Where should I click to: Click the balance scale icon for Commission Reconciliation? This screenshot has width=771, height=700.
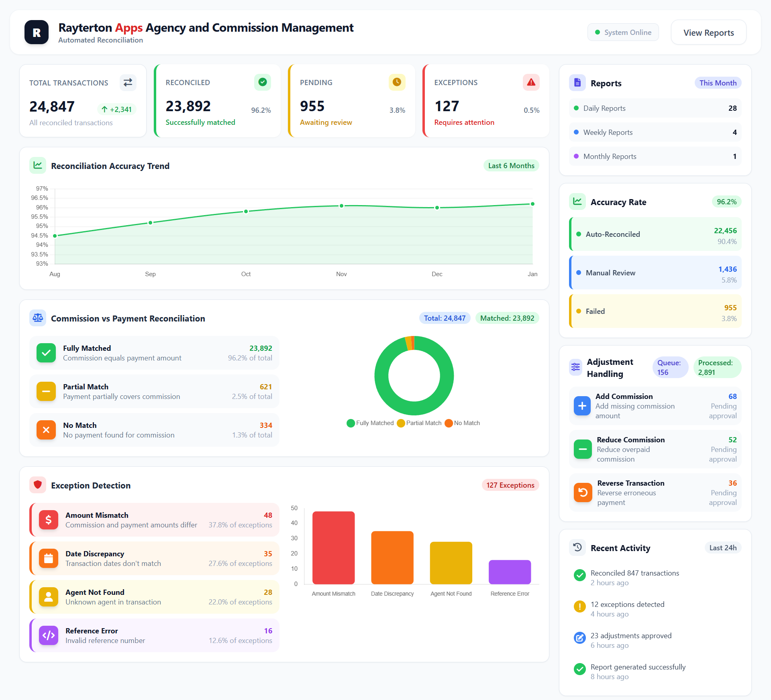tap(38, 318)
